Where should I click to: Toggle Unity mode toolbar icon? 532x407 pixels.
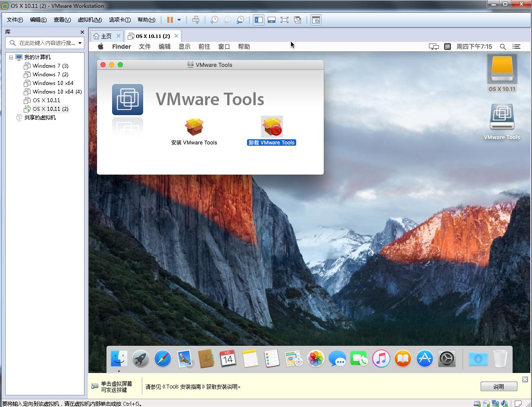tap(297, 20)
